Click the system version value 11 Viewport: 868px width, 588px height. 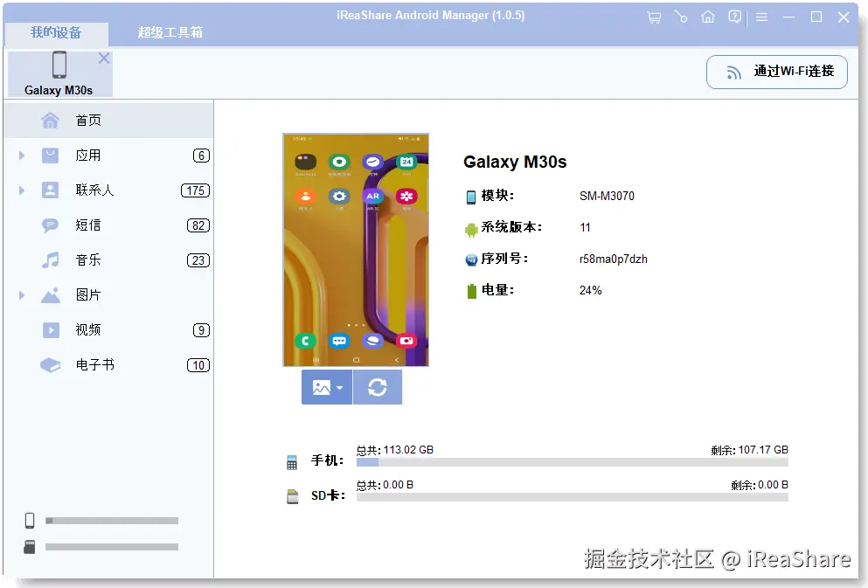pyautogui.click(x=585, y=227)
